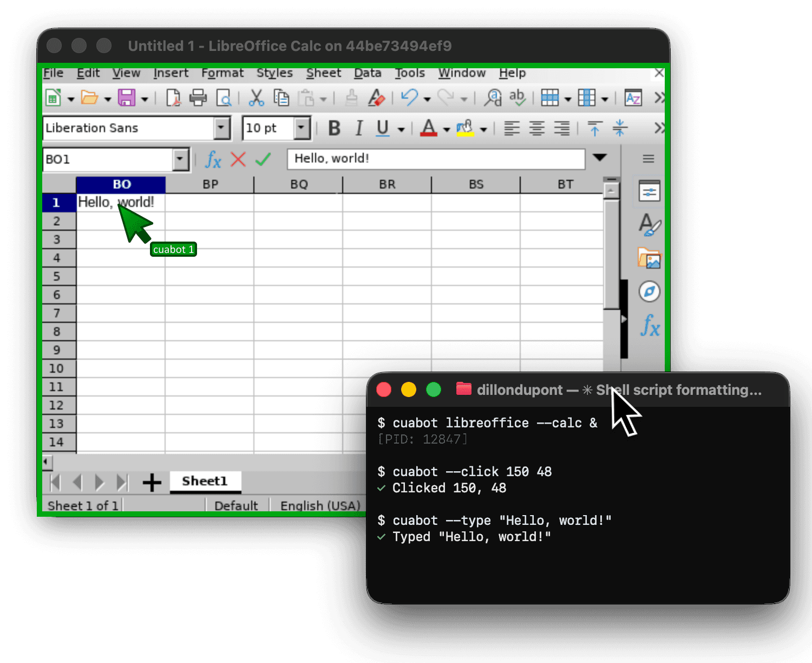The height and width of the screenshot is (663, 812).
Task: Click the Sort AZ icon
Action: pos(633,98)
